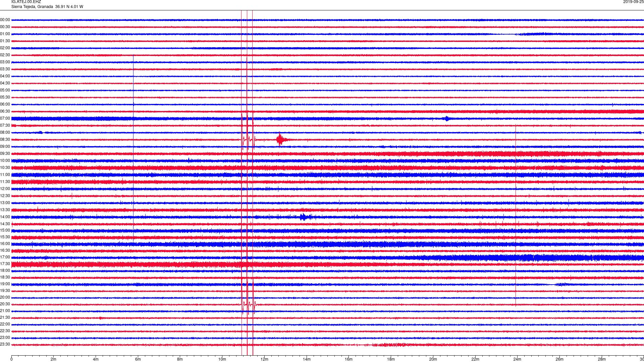Select the 17:30 time row label

(x=5, y=264)
